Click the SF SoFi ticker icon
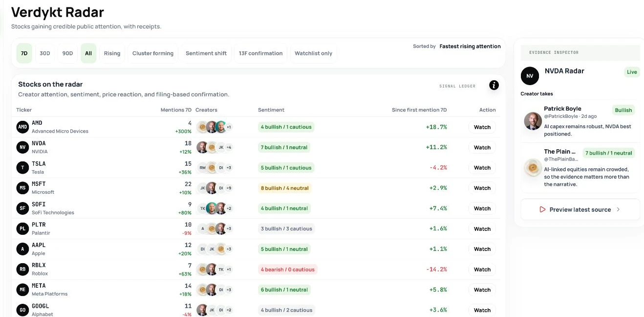The width and height of the screenshot is (644, 317). 22,208
